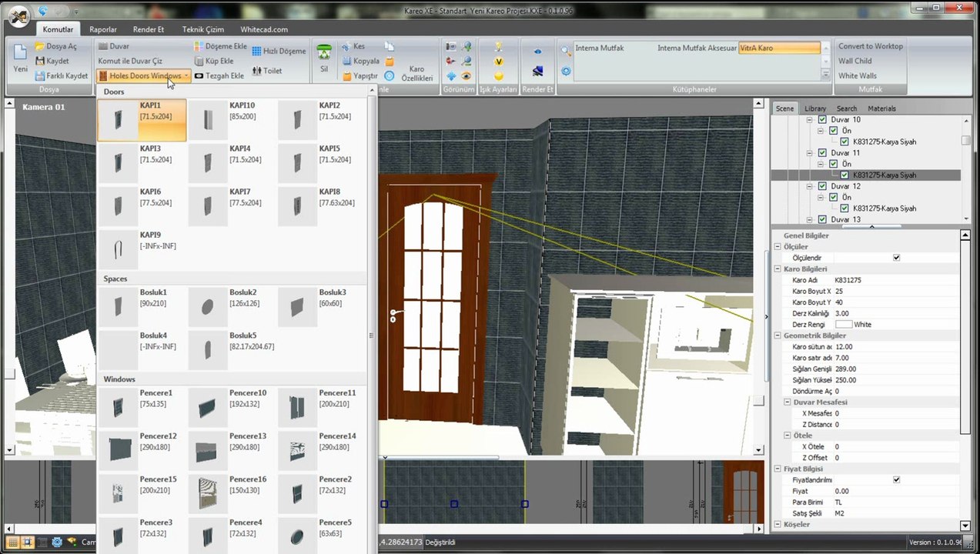The width and height of the screenshot is (980, 554).
Task: Toggle the Duvar 11 checkbox
Action: click(822, 153)
